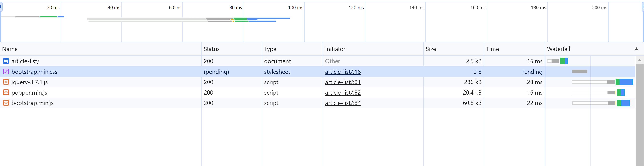Click the Waterfall sort ascending arrow
Viewport: 644px width, 166px height.
tap(636, 49)
